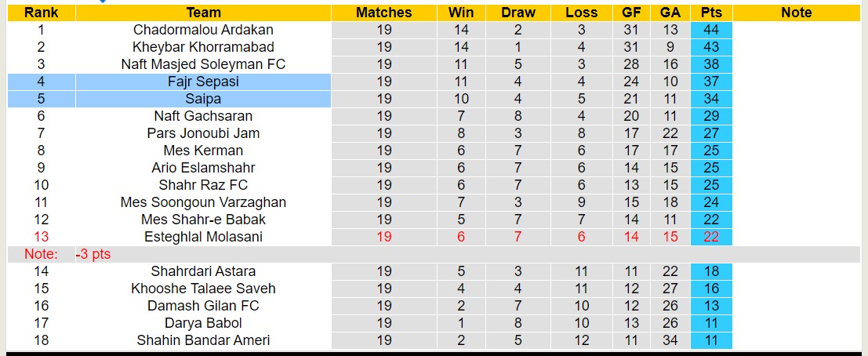Select Pars Jonoubi Jam in table
The height and width of the screenshot is (356, 868).
[203, 133]
